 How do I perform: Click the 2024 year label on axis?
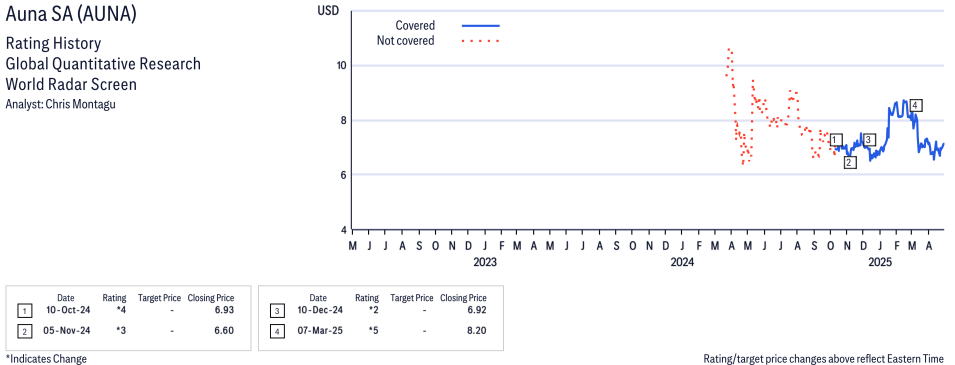[682, 263]
